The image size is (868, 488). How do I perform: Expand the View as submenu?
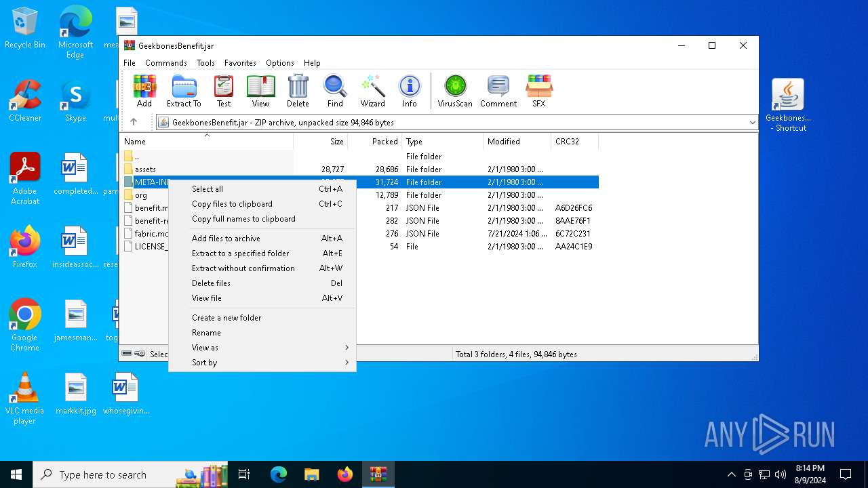pyautogui.click(x=262, y=348)
